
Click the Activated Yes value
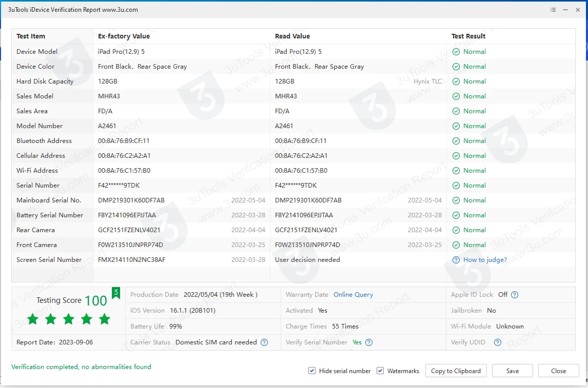tap(323, 311)
